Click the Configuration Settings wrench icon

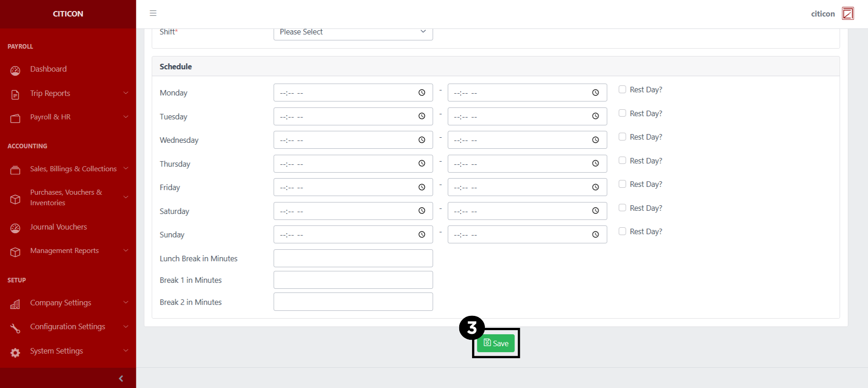tap(15, 328)
